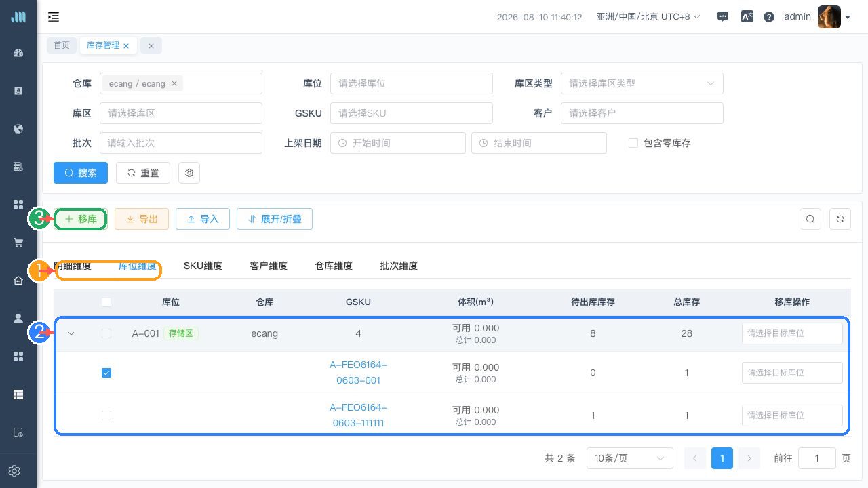Click the language translate icon in header

coord(747,17)
